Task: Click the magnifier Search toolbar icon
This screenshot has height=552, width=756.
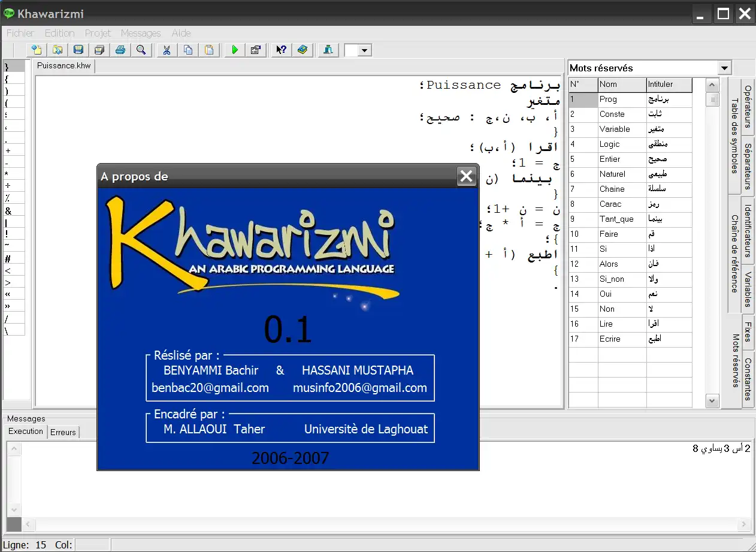Action: [141, 50]
